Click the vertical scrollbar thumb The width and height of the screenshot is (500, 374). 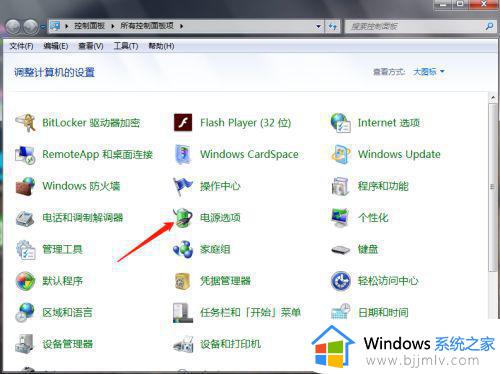492,187
